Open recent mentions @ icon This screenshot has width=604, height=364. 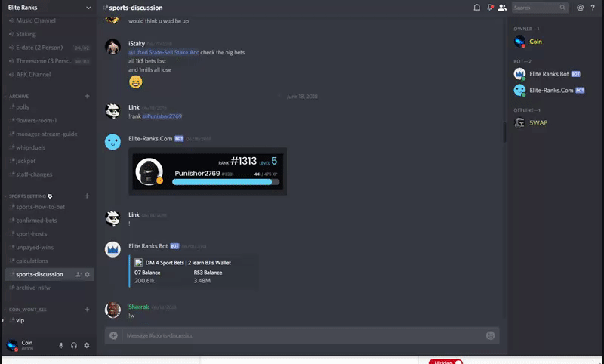580,8
